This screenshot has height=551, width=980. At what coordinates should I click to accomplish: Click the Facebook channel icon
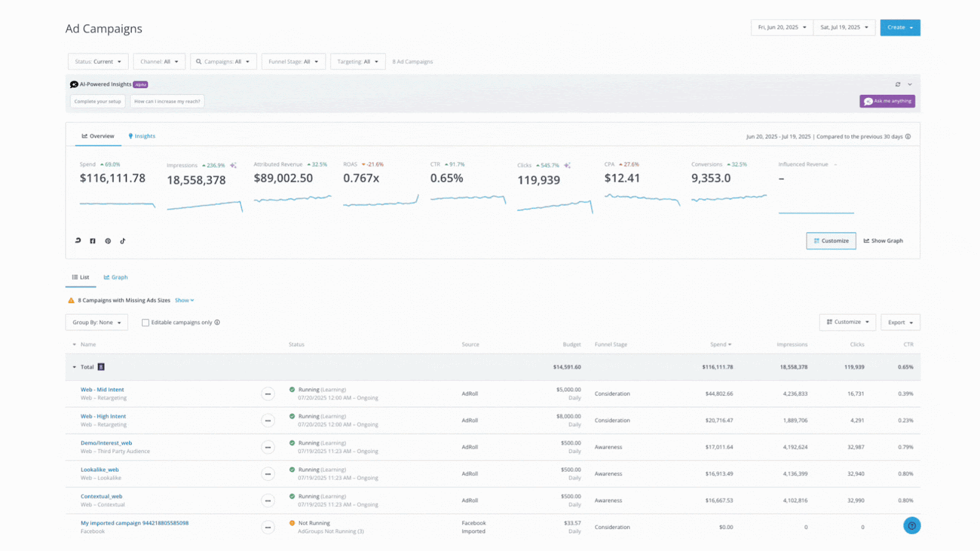pos(92,241)
